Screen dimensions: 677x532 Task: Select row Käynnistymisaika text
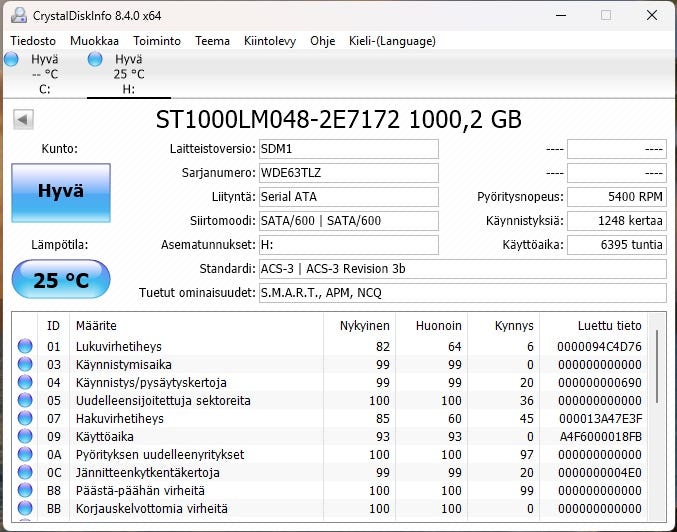123,364
